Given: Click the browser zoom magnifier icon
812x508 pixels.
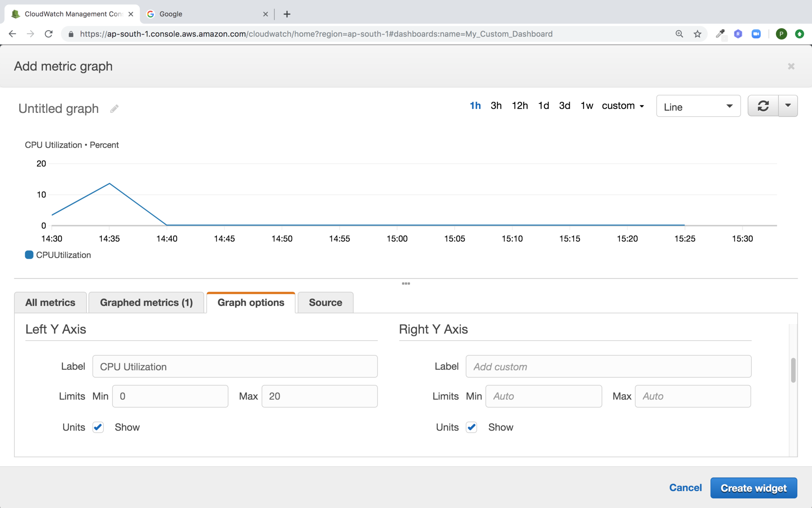Looking at the screenshot, I should tap(679, 34).
